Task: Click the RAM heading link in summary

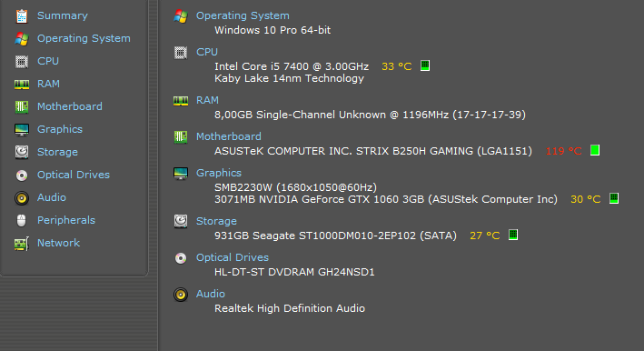Action: (207, 100)
